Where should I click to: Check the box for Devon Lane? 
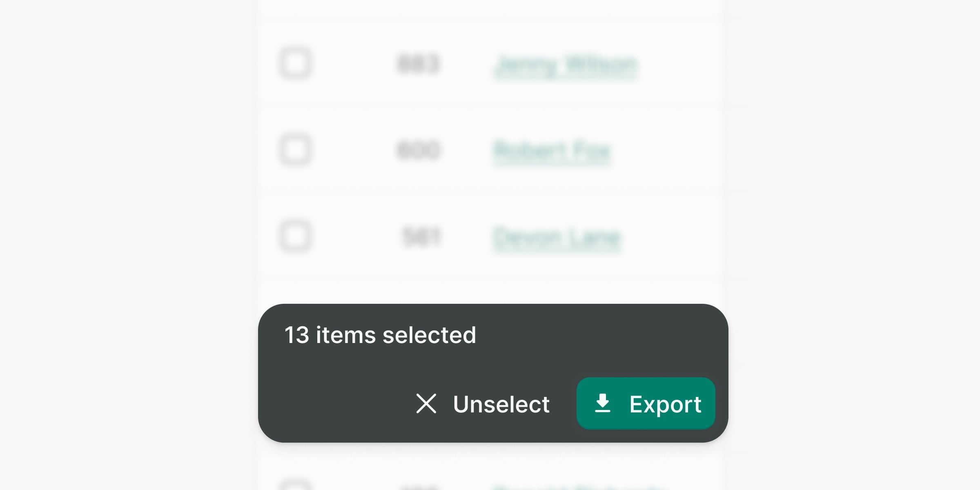click(295, 236)
